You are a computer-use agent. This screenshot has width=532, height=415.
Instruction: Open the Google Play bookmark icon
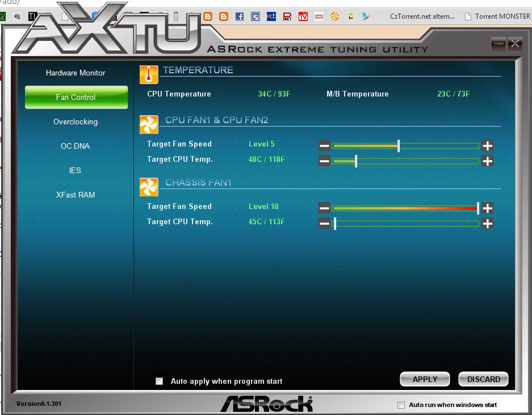(366, 16)
